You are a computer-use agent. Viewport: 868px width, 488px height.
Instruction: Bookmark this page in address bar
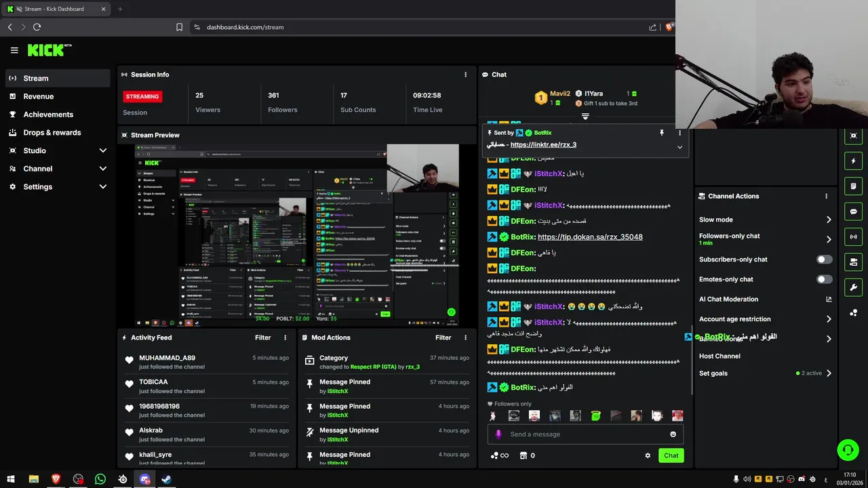tap(179, 27)
